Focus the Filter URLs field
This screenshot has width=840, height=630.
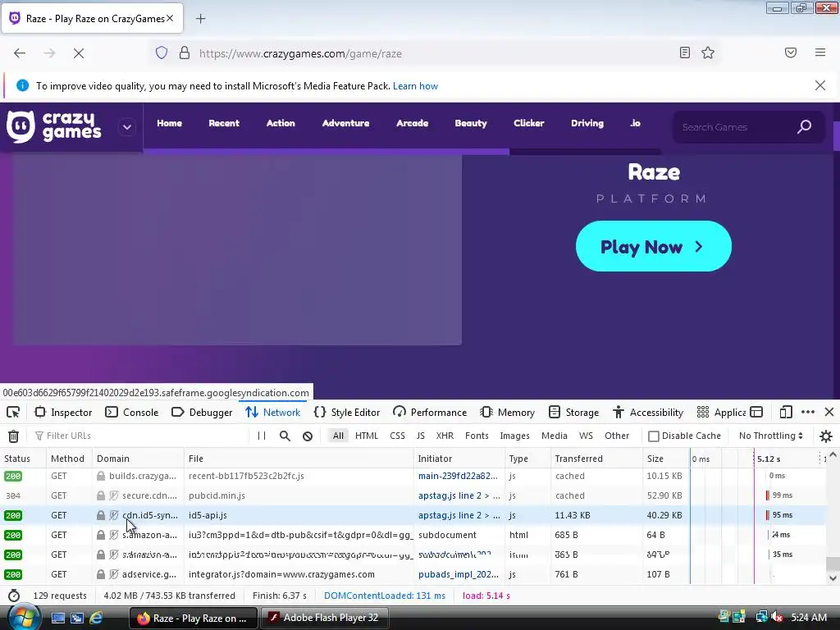[x=139, y=436]
